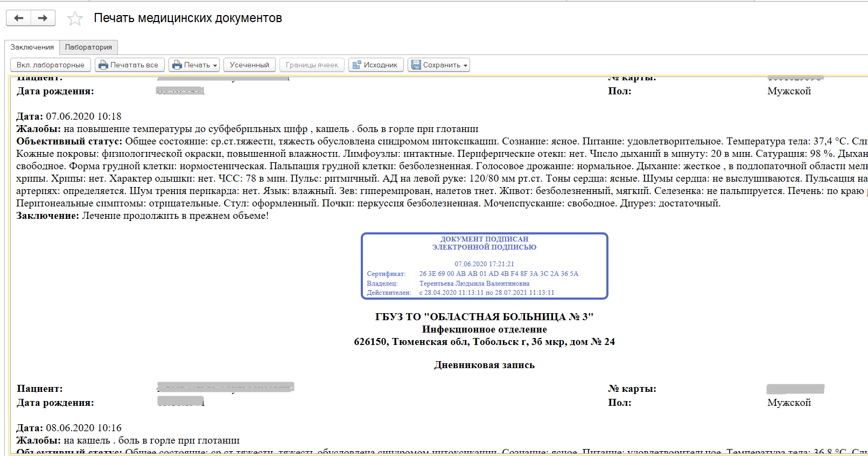Switch to the "Заключения" tab

tap(32, 47)
